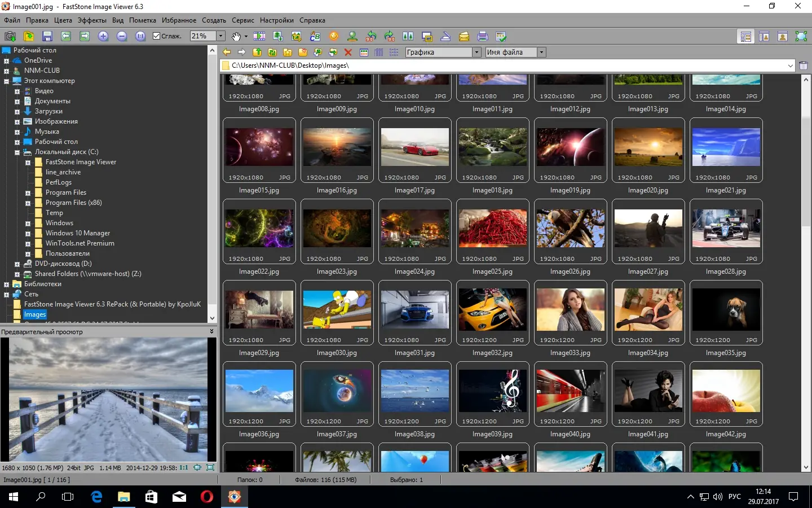The height and width of the screenshot is (508, 812).
Task: Click the Crop Board tool icon
Action: tap(297, 36)
